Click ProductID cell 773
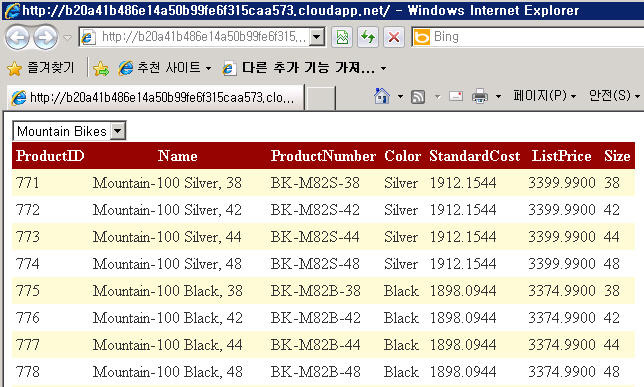The width and height of the screenshot is (644, 387). (28, 237)
